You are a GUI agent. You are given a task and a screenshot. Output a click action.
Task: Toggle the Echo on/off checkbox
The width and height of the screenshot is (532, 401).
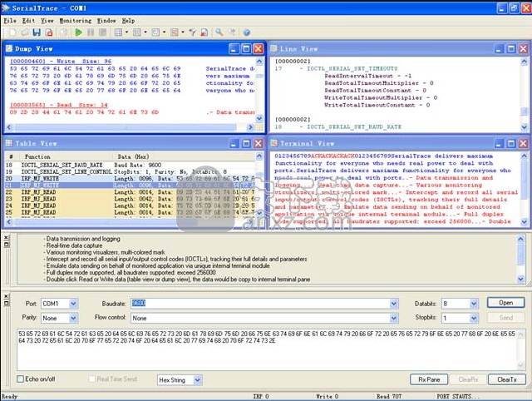[x=20, y=379]
